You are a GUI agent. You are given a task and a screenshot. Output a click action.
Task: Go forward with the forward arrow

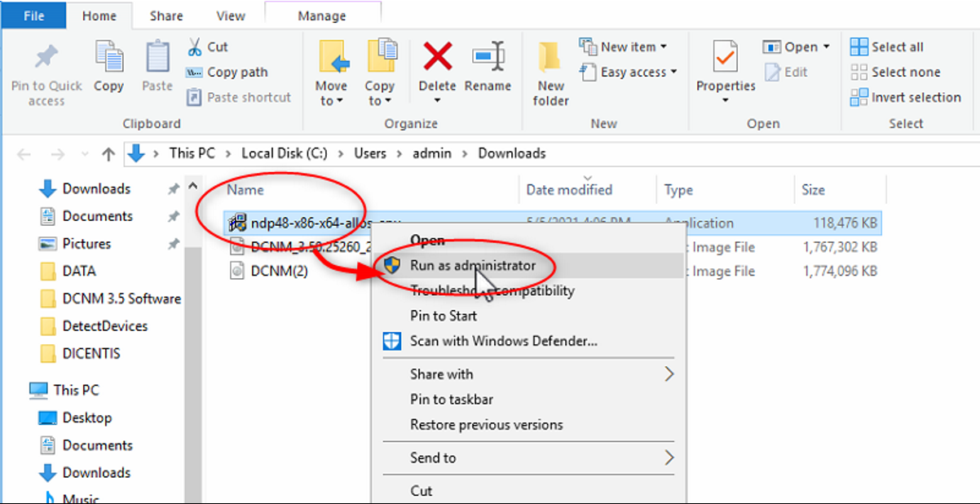pos(57,153)
